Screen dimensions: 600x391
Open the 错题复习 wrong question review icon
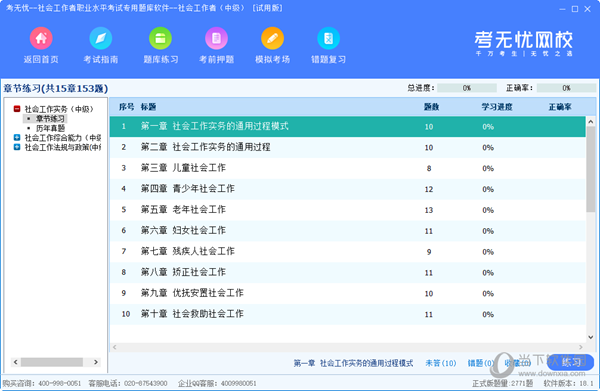[328, 38]
